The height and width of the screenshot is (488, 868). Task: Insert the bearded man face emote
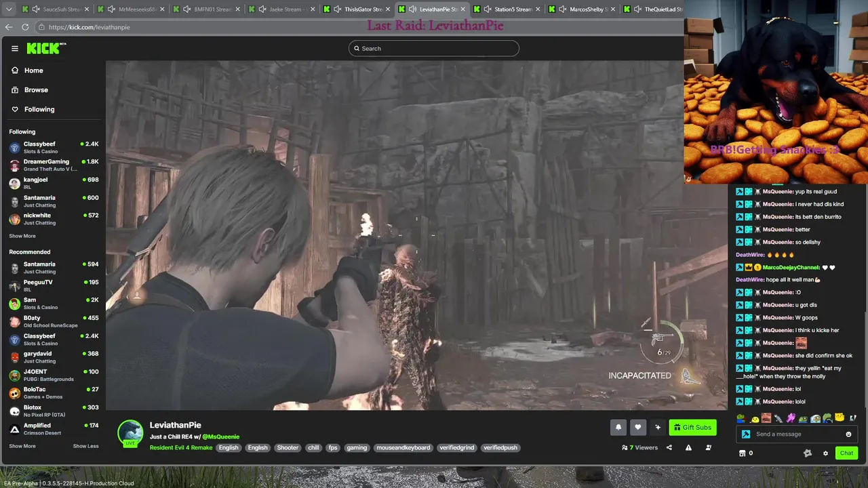pos(766,418)
